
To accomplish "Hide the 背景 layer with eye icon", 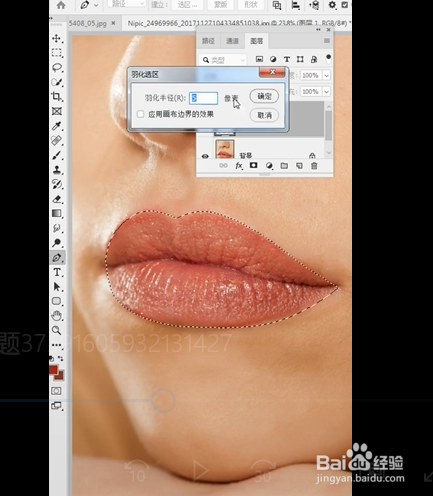I will 205,156.
